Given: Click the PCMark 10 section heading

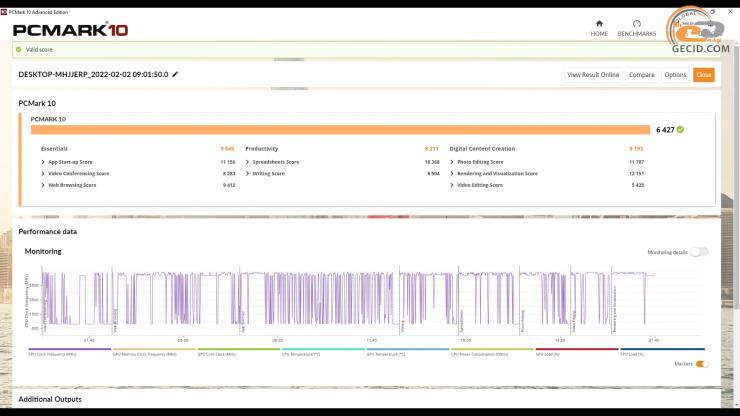Looking at the screenshot, I should click(x=37, y=103).
